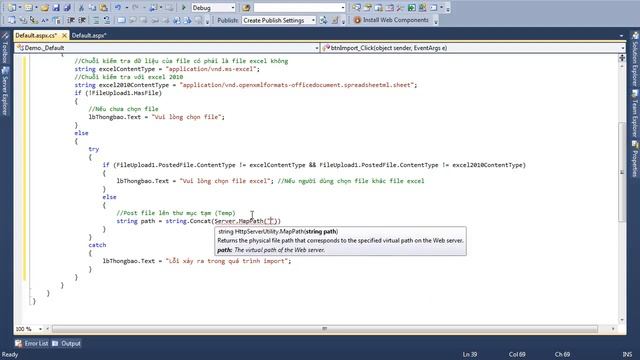Start debugging with the green play icon
The width and height of the screenshot is (640, 360).
tap(184, 8)
